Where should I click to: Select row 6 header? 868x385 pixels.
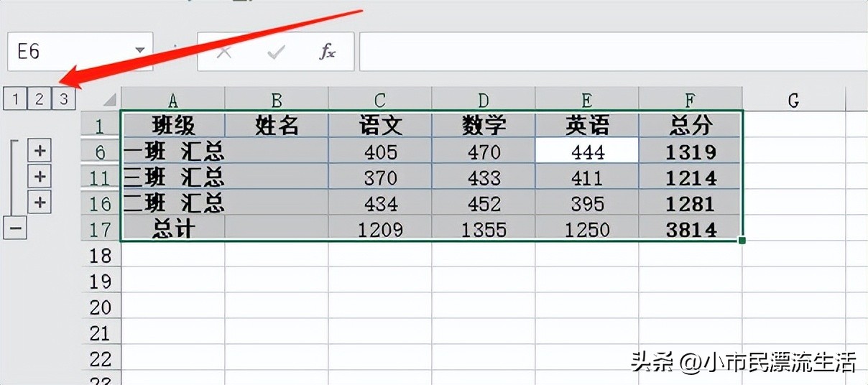[101, 152]
